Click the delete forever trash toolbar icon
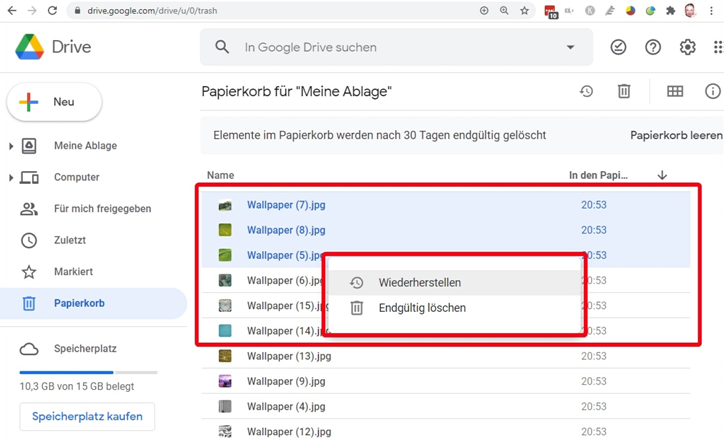The width and height of the screenshot is (724, 442). point(624,91)
